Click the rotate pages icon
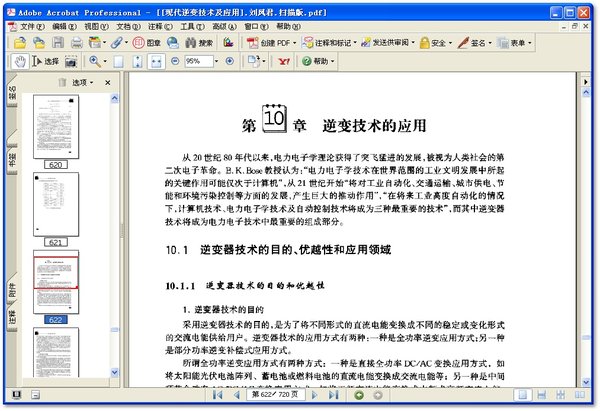 [x=254, y=61]
